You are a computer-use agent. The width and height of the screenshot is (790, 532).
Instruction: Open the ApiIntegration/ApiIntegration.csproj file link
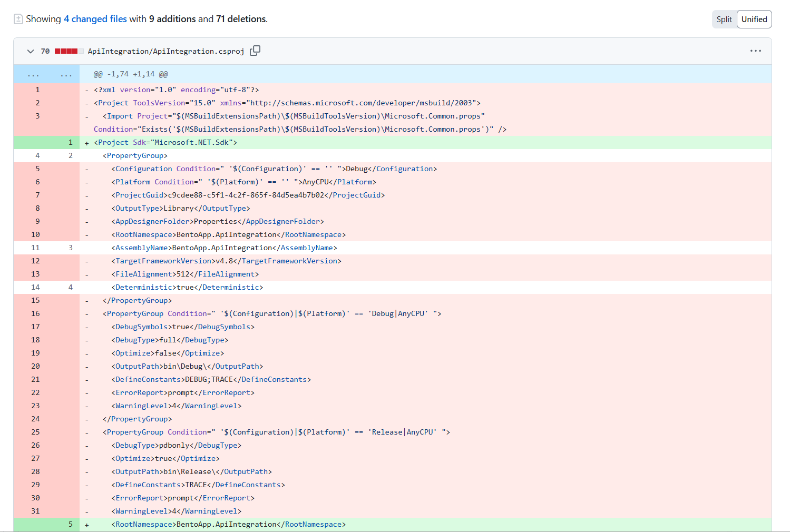point(166,51)
